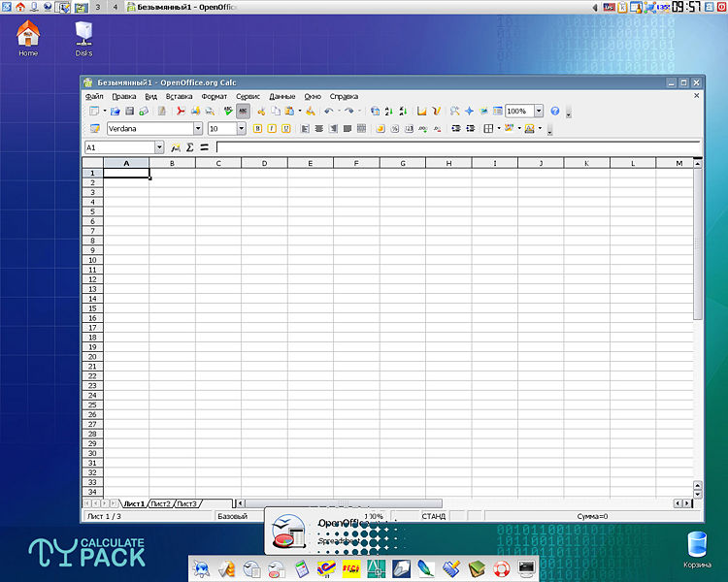Add a decimal place

coord(423,129)
